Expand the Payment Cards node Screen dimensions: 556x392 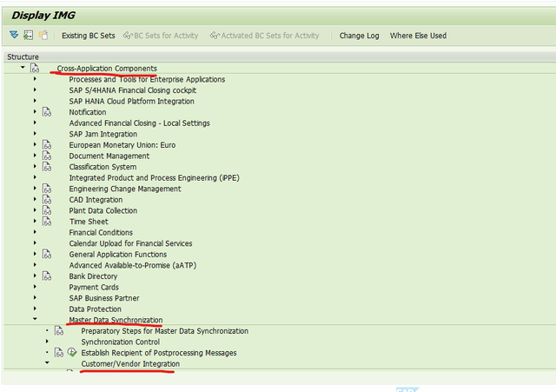tap(35, 287)
